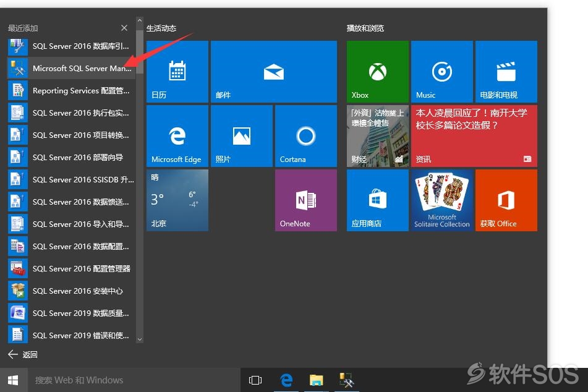Open the 北京 weather tile

pos(177,200)
